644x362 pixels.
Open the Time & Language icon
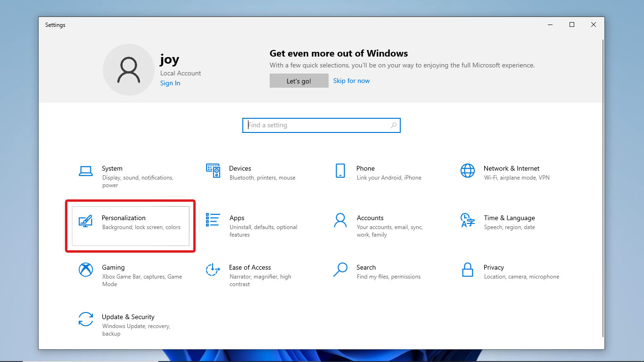[468, 220]
